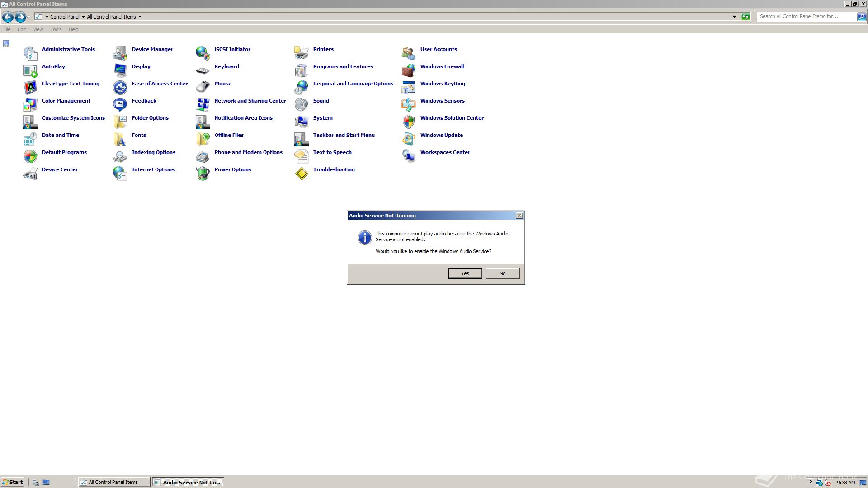Open the Help menu
This screenshot has height=488, width=868.
pyautogui.click(x=74, y=29)
